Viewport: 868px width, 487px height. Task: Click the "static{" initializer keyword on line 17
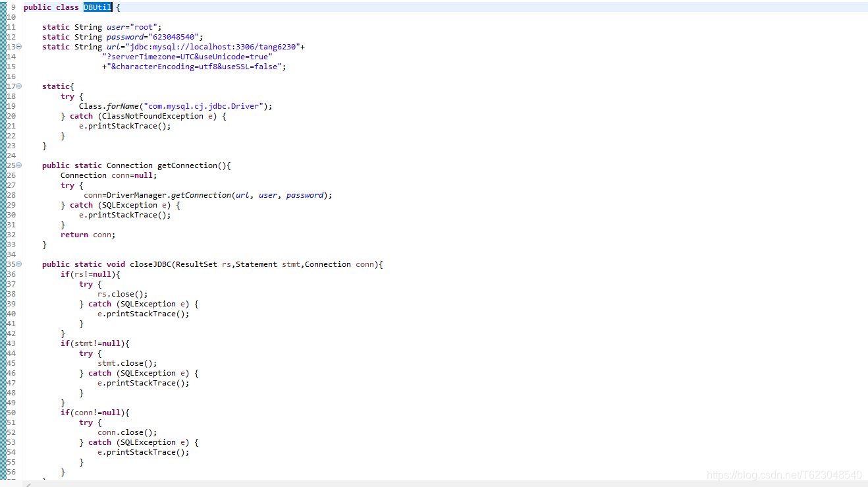click(59, 86)
